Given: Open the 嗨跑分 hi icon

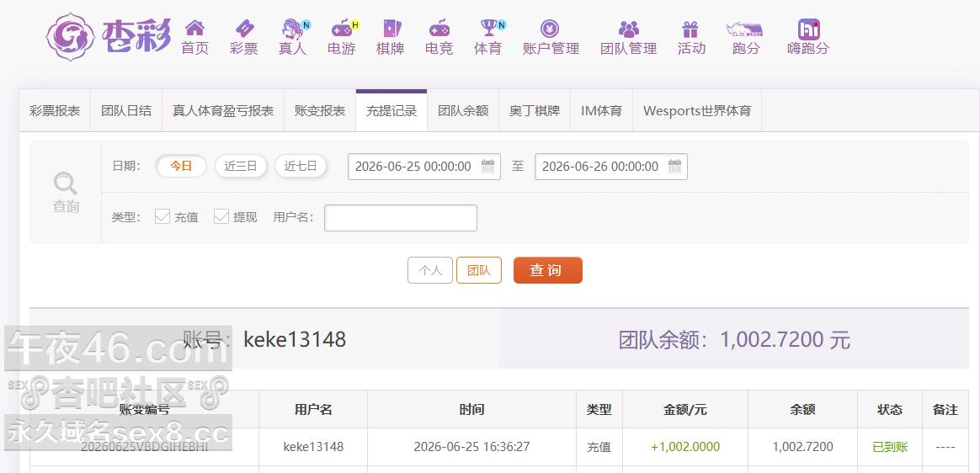Looking at the screenshot, I should point(809,29).
